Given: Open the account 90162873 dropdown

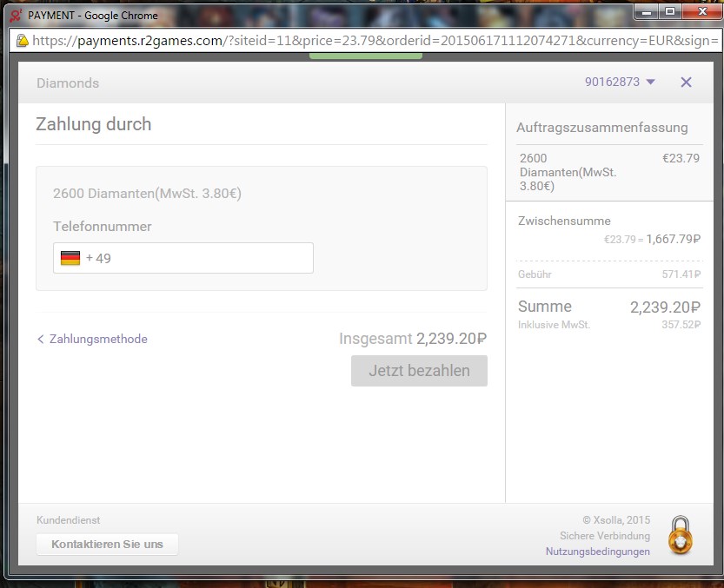Looking at the screenshot, I should pyautogui.click(x=620, y=83).
